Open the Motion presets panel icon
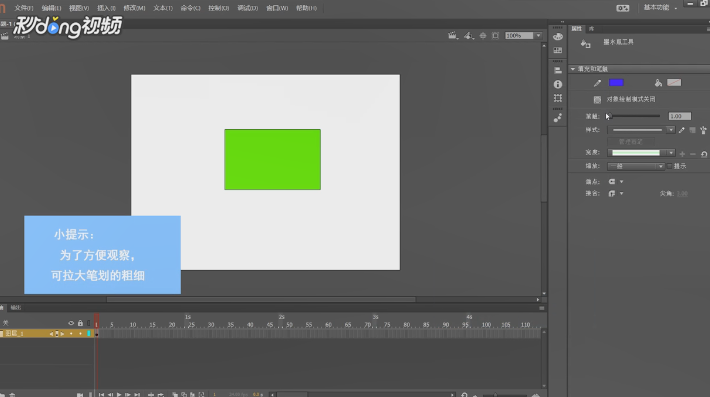Viewport: 710px width, 397px height. click(x=558, y=118)
